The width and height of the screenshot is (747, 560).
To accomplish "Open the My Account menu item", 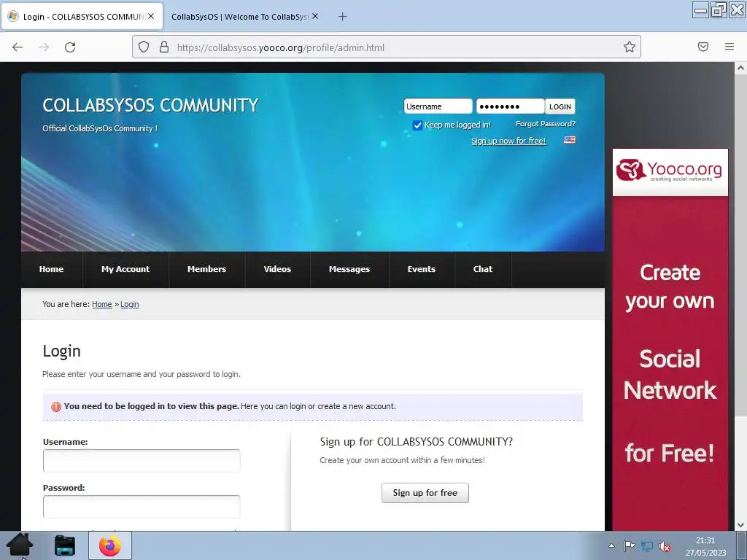I will (x=125, y=269).
